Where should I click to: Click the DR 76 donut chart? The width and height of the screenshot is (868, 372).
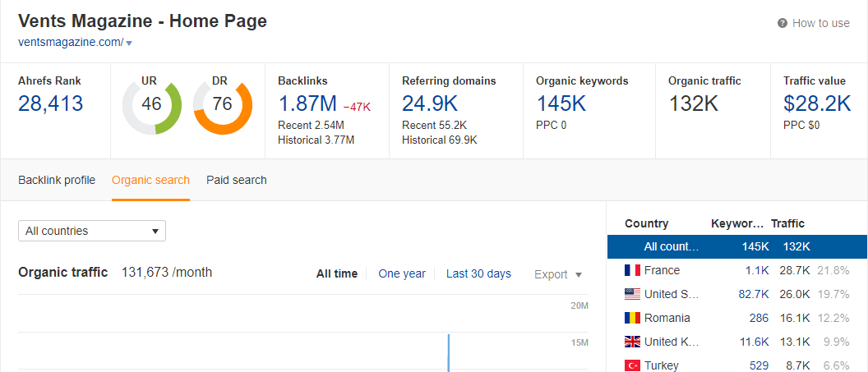(x=222, y=104)
